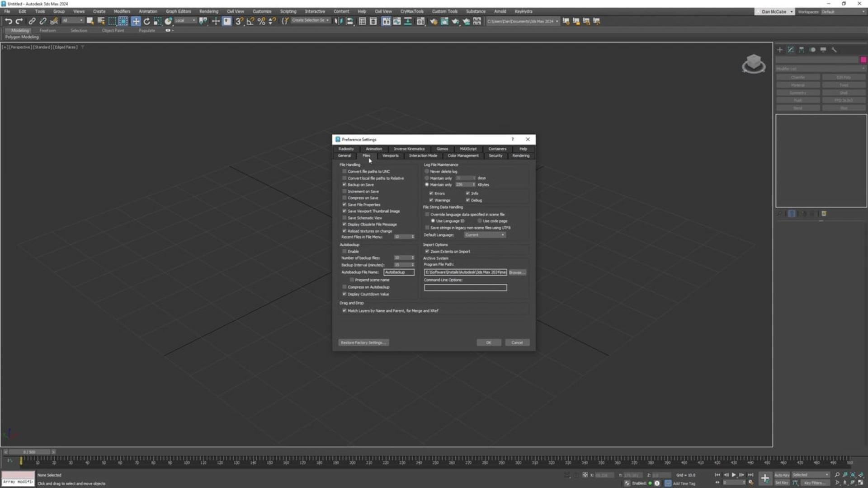Enable the Increment on Save checkbox
Image resolution: width=868 pixels, height=488 pixels.
(x=344, y=192)
